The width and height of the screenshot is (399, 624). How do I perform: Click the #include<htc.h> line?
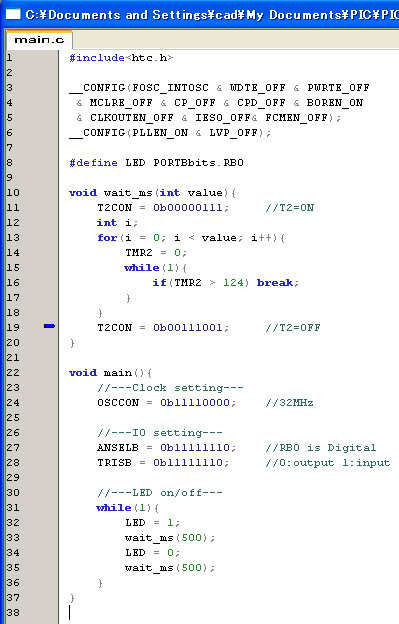[121, 58]
